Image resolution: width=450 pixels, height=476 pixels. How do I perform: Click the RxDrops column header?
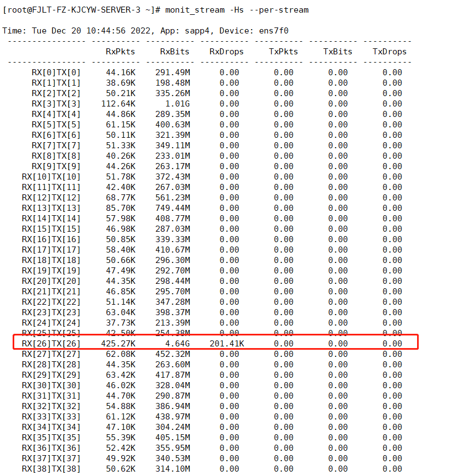pyautogui.click(x=226, y=52)
